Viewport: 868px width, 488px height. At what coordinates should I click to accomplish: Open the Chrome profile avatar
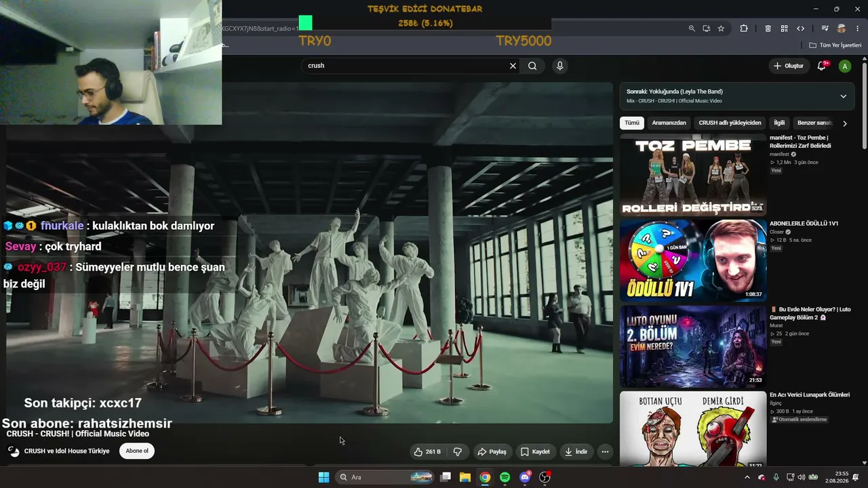[842, 28]
